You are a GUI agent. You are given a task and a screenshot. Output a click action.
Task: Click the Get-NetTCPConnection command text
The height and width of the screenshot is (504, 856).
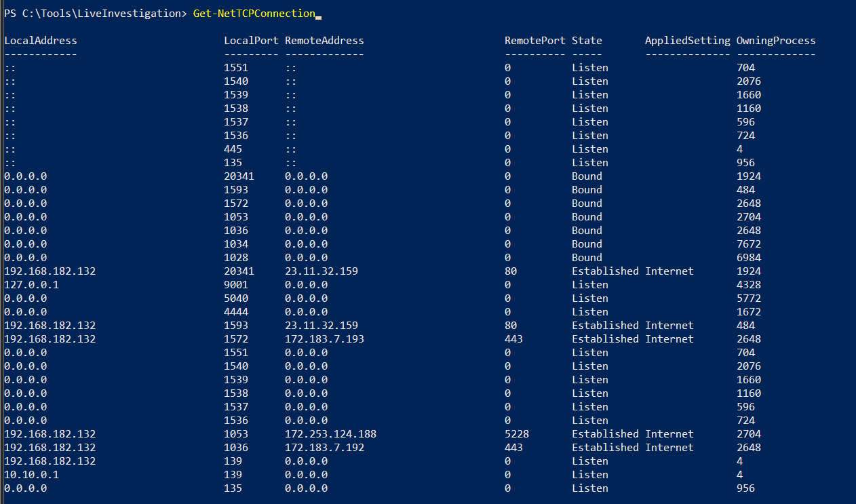click(x=254, y=14)
